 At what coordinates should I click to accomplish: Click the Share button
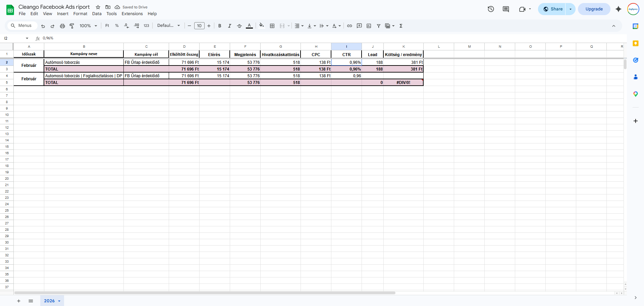click(552, 9)
